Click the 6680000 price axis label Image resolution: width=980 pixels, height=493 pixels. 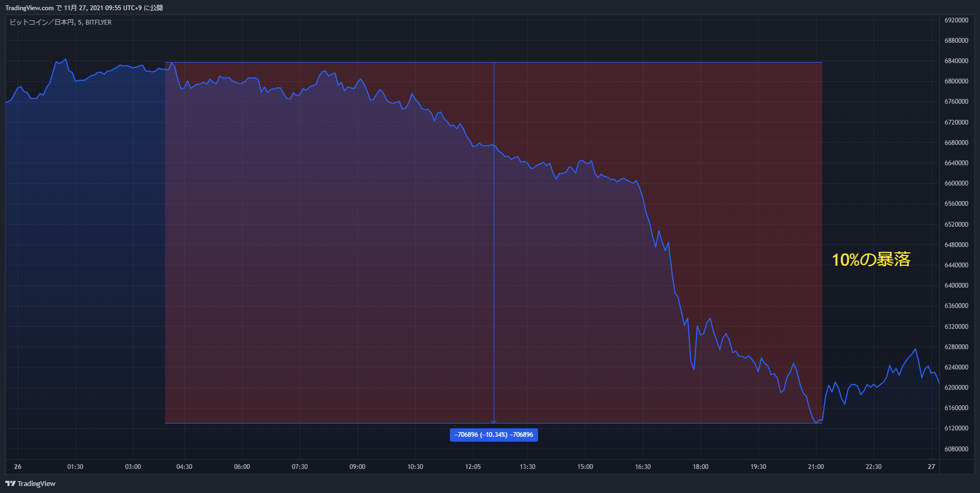click(x=956, y=143)
